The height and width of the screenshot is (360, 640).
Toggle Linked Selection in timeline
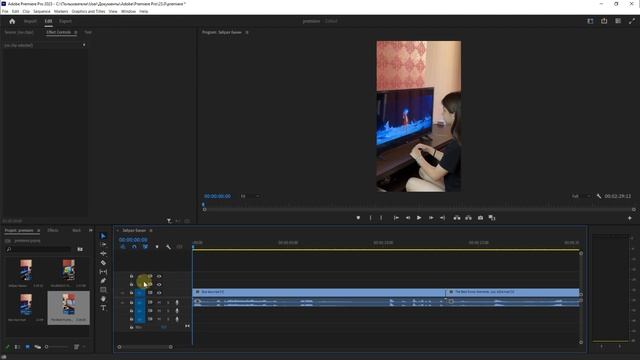tap(145, 247)
